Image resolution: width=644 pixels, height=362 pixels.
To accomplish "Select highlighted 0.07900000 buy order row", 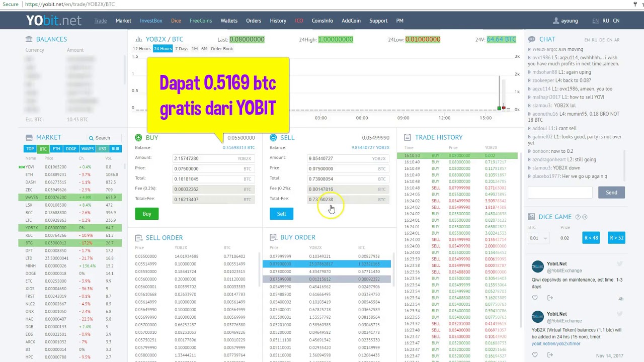I will (327, 264).
